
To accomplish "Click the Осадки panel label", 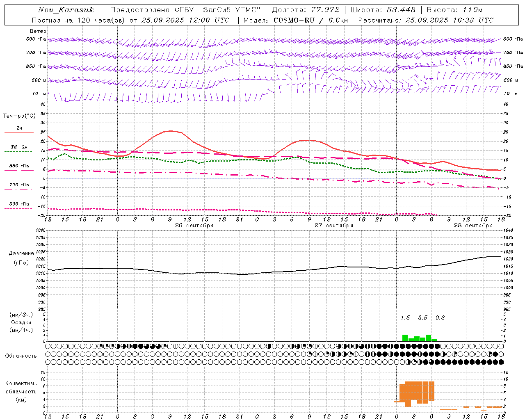I will (x=21, y=322).
